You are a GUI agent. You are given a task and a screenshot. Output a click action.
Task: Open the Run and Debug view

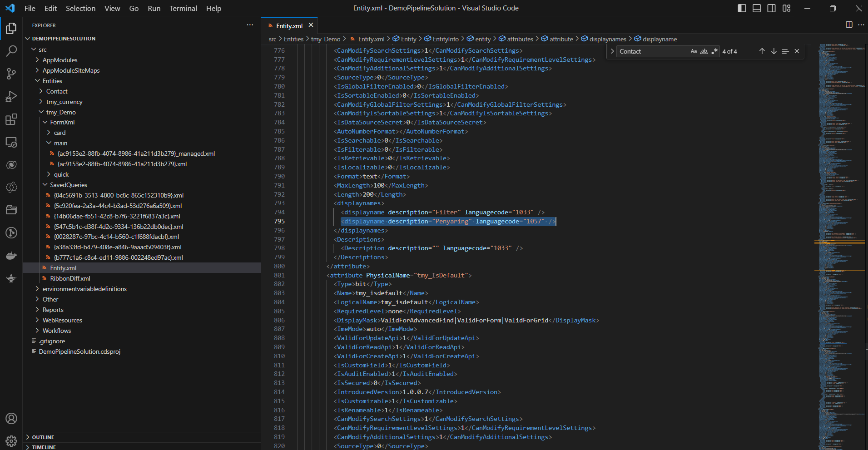pyautogui.click(x=11, y=96)
